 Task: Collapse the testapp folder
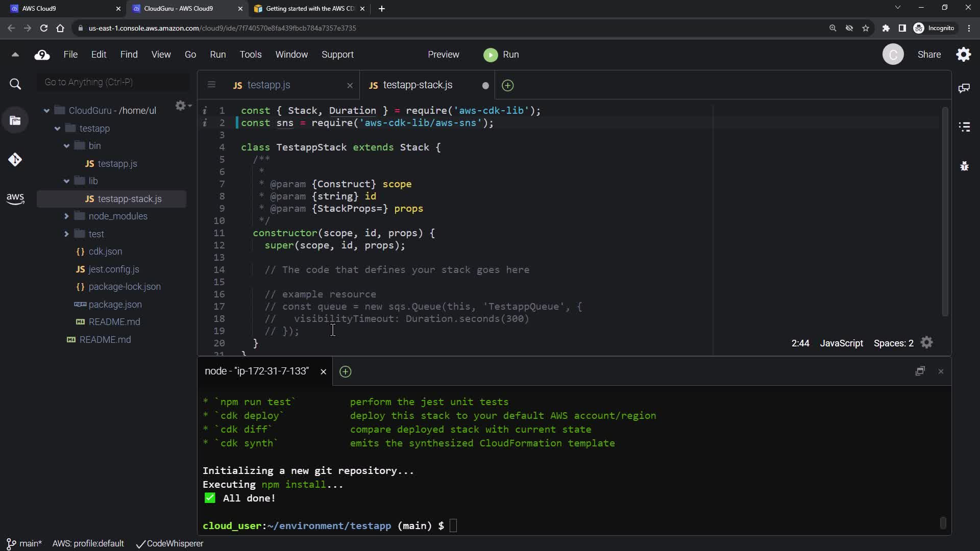point(57,129)
